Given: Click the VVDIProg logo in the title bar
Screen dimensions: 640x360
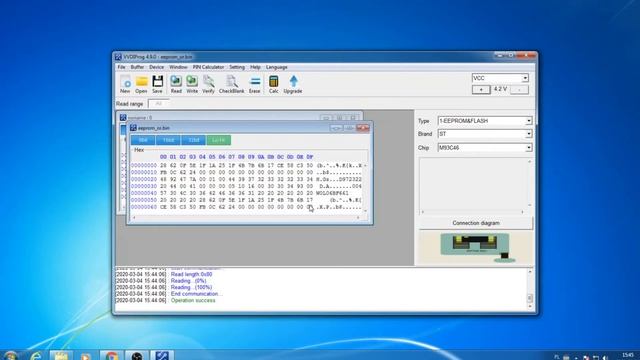Looking at the screenshot, I should (118, 57).
